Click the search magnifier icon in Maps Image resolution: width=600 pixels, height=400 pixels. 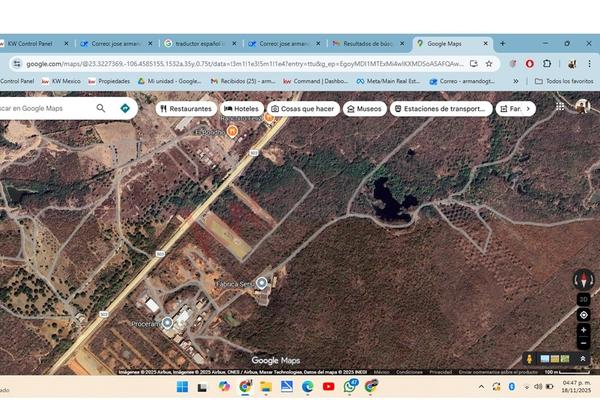[x=101, y=108]
